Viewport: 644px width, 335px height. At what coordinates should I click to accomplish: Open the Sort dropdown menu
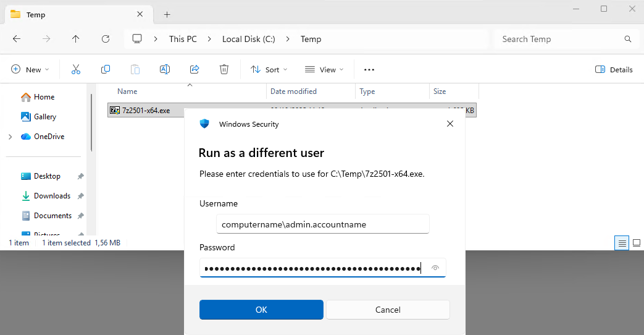coord(269,70)
